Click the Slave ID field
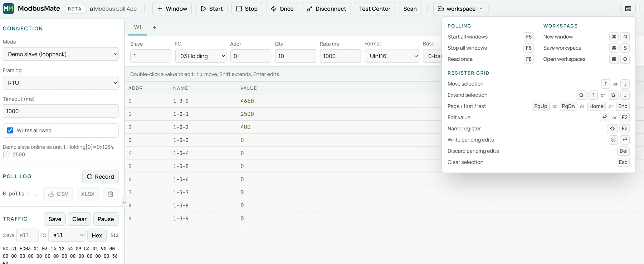Image resolution: width=644 pixels, height=264 pixels. coord(151,56)
